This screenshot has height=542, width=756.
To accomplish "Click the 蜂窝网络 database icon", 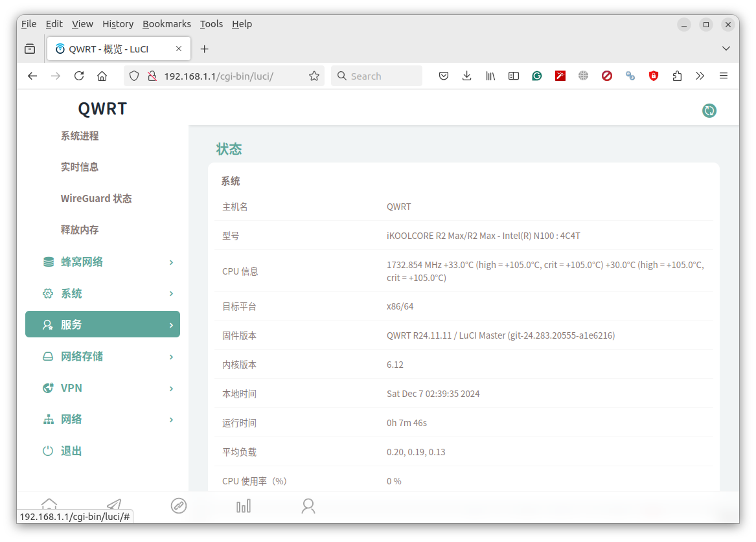I will (48, 262).
